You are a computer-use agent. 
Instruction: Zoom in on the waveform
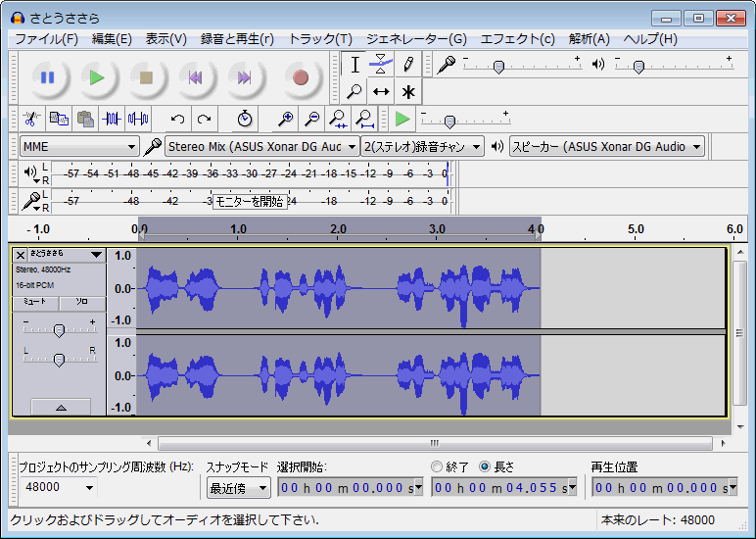285,119
